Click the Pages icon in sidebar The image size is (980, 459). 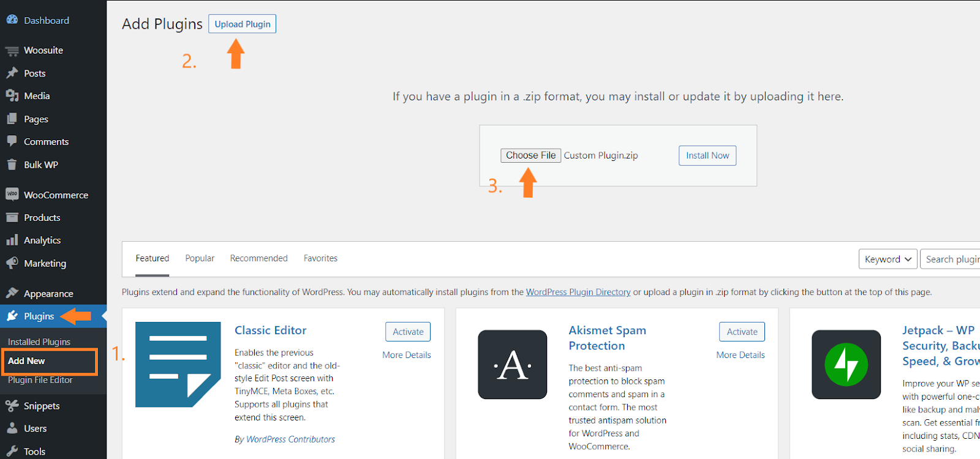12,119
